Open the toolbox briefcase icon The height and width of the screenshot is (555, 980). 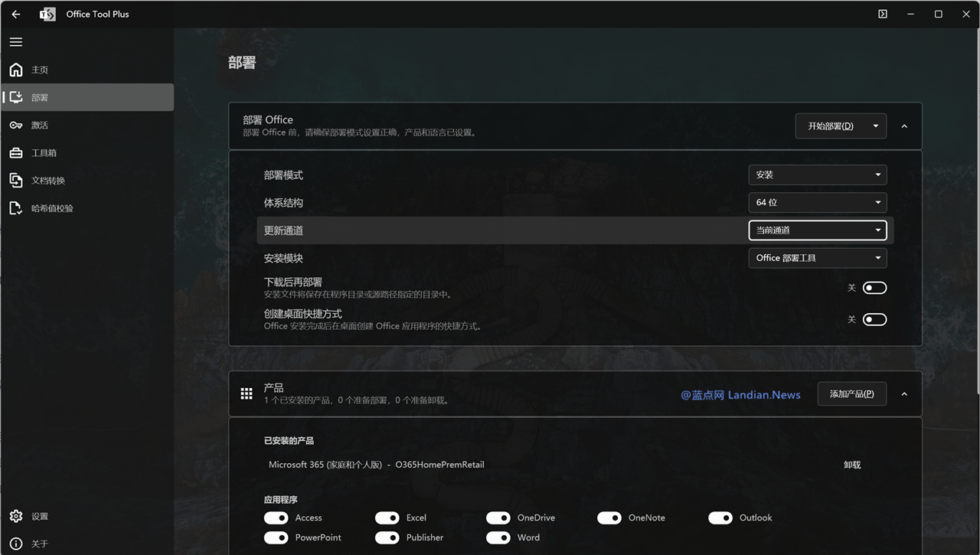coord(16,152)
